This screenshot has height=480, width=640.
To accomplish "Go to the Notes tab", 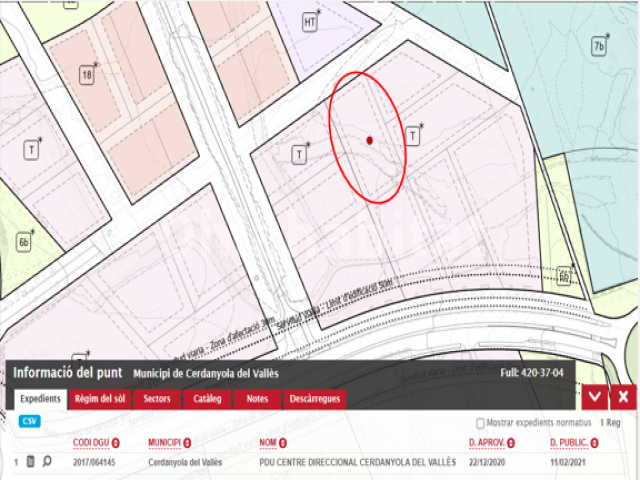I will pyautogui.click(x=256, y=399).
